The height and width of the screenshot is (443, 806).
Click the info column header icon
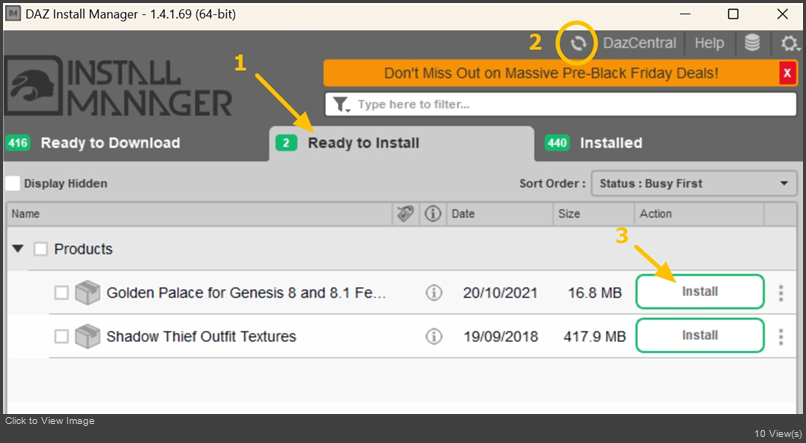coord(433,213)
